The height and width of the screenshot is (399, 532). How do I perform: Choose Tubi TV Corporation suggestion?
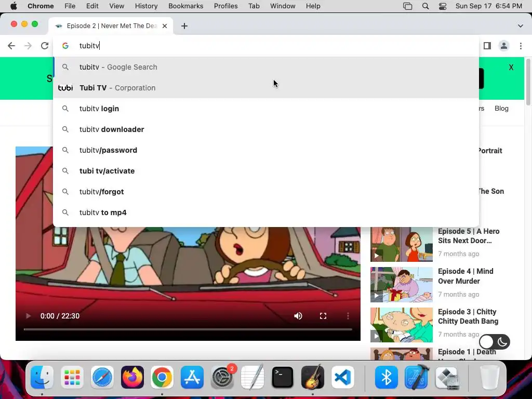(266, 88)
